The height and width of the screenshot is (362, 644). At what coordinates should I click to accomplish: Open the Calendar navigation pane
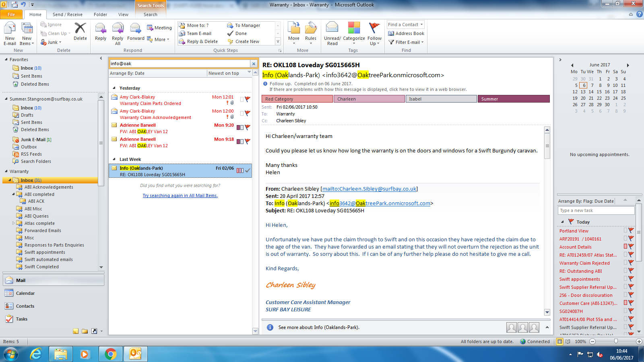(54, 293)
